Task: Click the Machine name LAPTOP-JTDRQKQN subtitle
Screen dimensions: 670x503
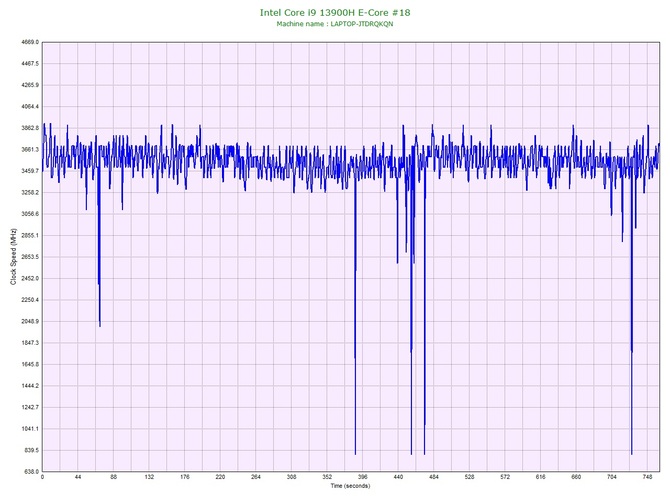Action: click(334, 24)
